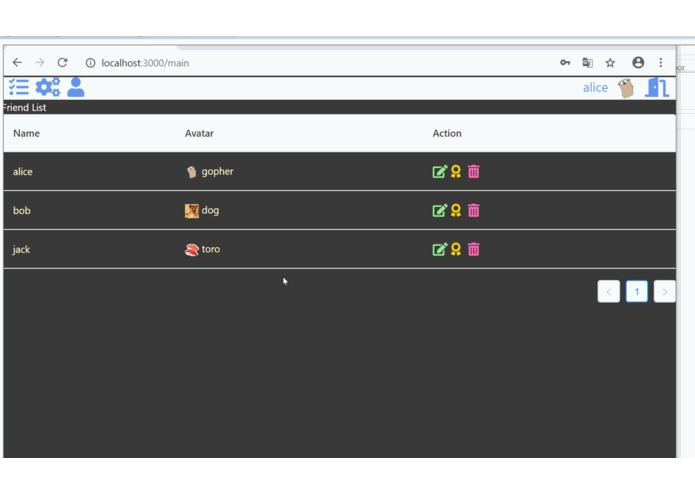This screenshot has height=494, width=695.
Task: Click the award ribbon icon for bob
Action: pos(456,210)
